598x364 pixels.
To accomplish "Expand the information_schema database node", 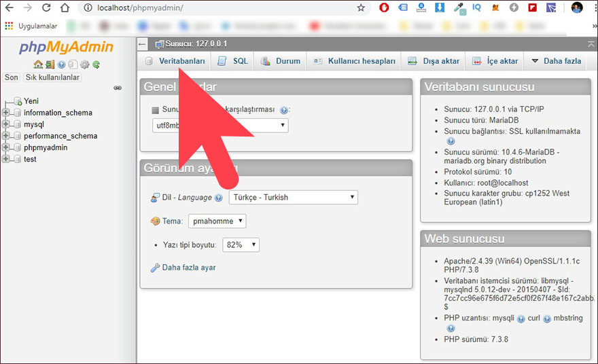I will (5, 113).
